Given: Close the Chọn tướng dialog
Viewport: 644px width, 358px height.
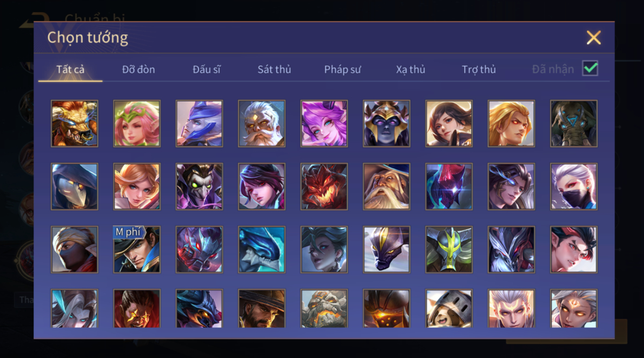Looking at the screenshot, I should [x=594, y=37].
